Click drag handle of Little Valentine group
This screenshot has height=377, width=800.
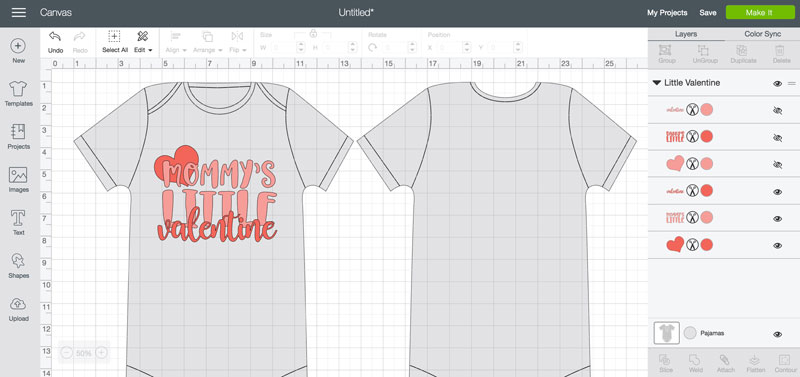coord(792,84)
